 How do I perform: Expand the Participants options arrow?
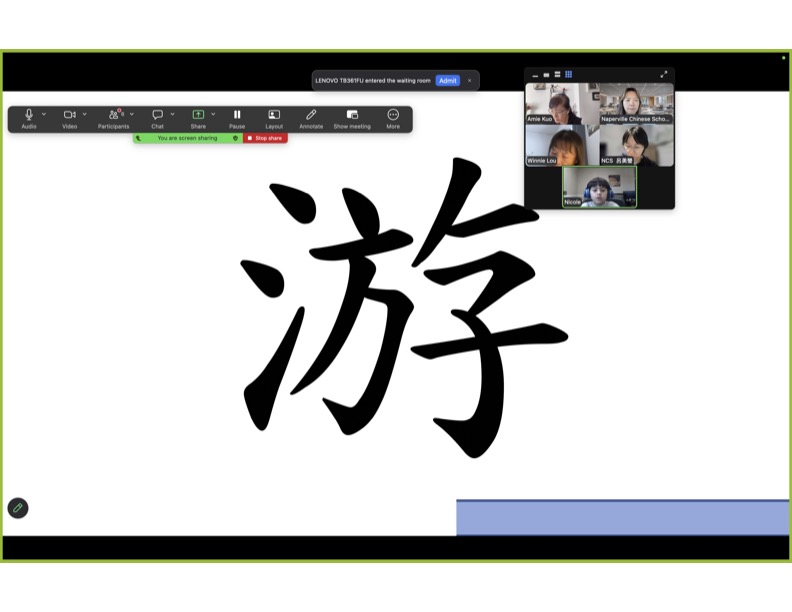[x=132, y=114]
